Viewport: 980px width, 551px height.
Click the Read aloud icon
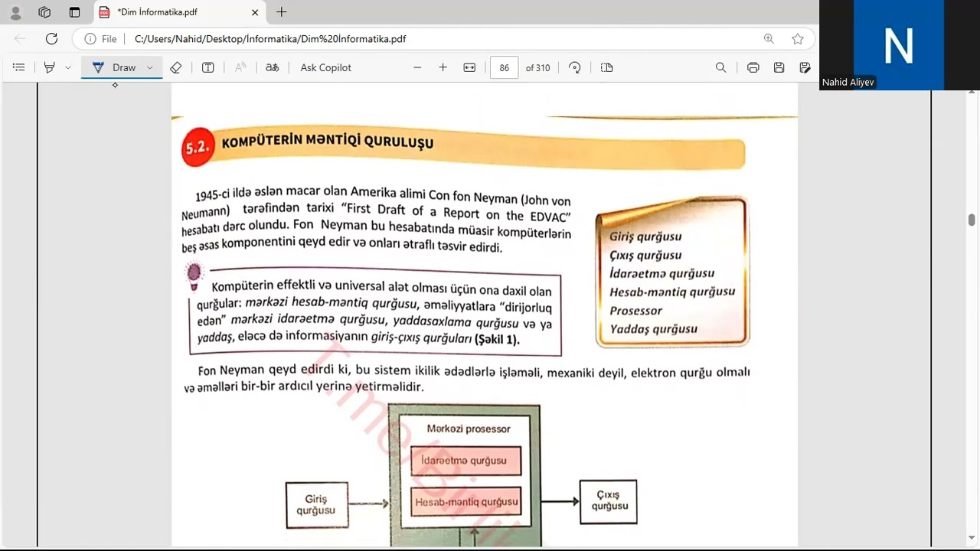pyautogui.click(x=240, y=67)
